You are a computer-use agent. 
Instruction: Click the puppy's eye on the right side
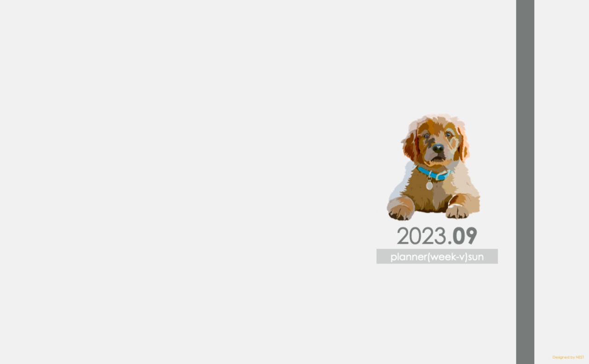448,134
